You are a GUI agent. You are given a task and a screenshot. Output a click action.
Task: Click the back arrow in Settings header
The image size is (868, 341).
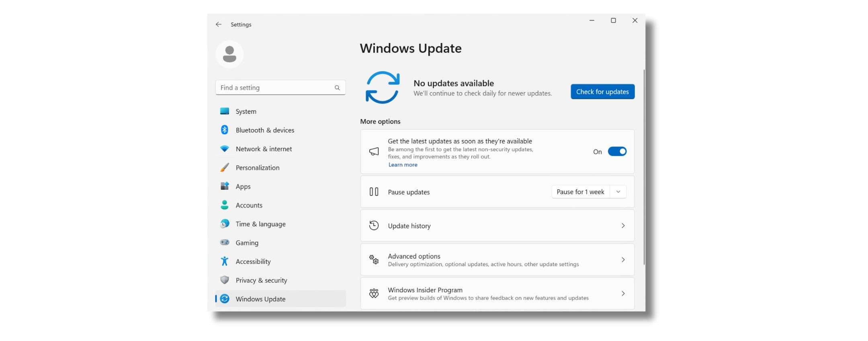click(x=219, y=25)
